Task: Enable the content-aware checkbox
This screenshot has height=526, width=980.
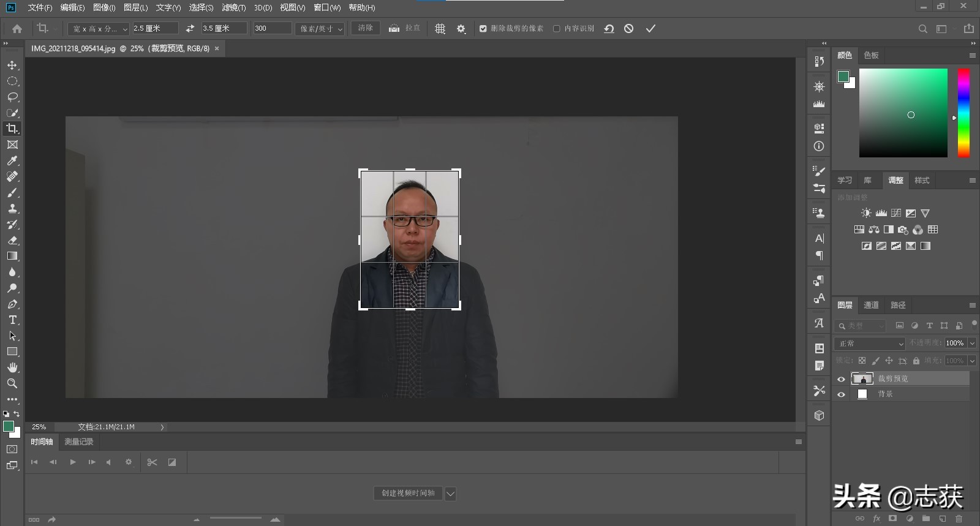Action: [556, 29]
